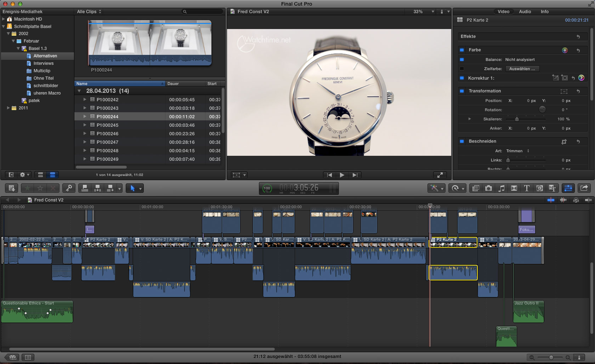The height and width of the screenshot is (364, 595).
Task: Expand the Skalieren parameter triangle
Action: tap(470, 119)
